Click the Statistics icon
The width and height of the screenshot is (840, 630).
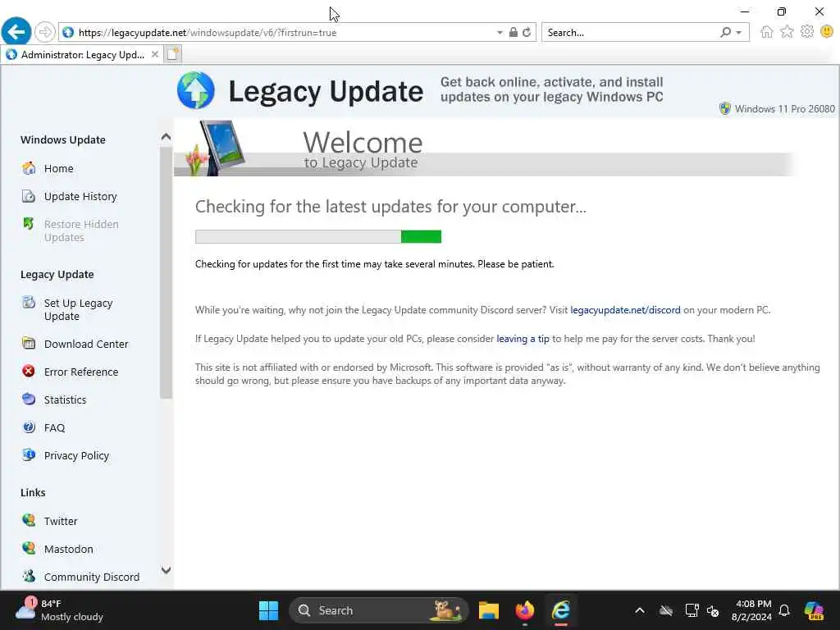(29, 399)
